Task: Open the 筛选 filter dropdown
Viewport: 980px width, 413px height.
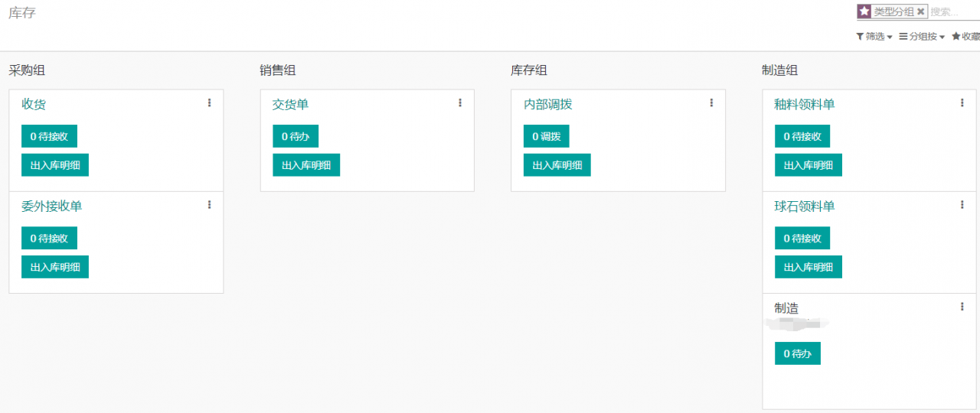Action: (874, 37)
